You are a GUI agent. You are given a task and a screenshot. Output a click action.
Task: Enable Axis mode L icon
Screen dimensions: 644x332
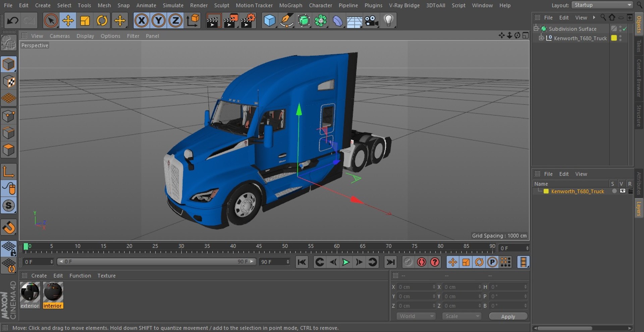click(8, 172)
